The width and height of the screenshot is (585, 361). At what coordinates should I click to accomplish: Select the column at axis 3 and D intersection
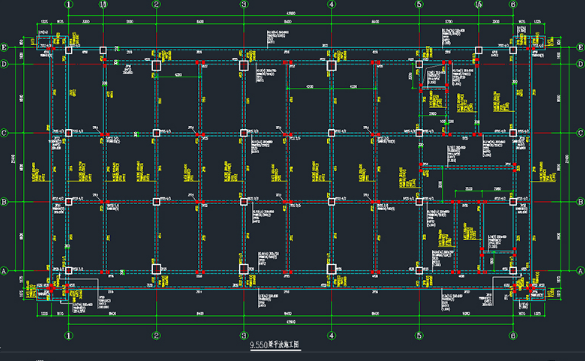pos(244,66)
